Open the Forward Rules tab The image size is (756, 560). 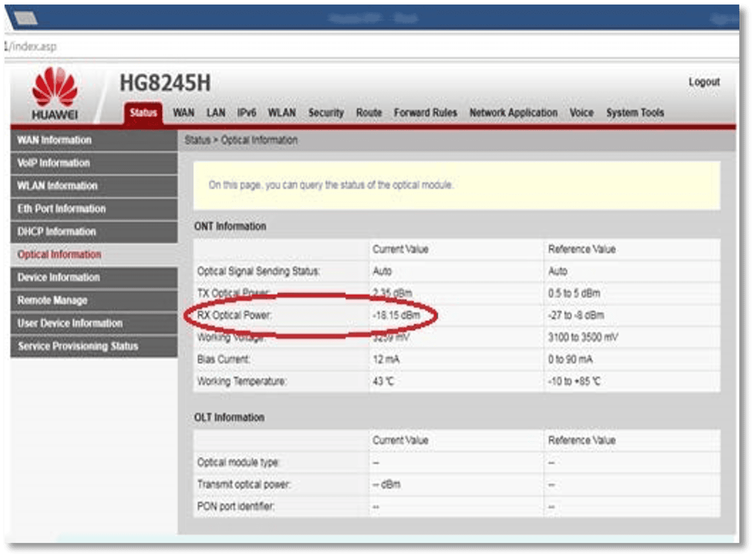(425, 113)
